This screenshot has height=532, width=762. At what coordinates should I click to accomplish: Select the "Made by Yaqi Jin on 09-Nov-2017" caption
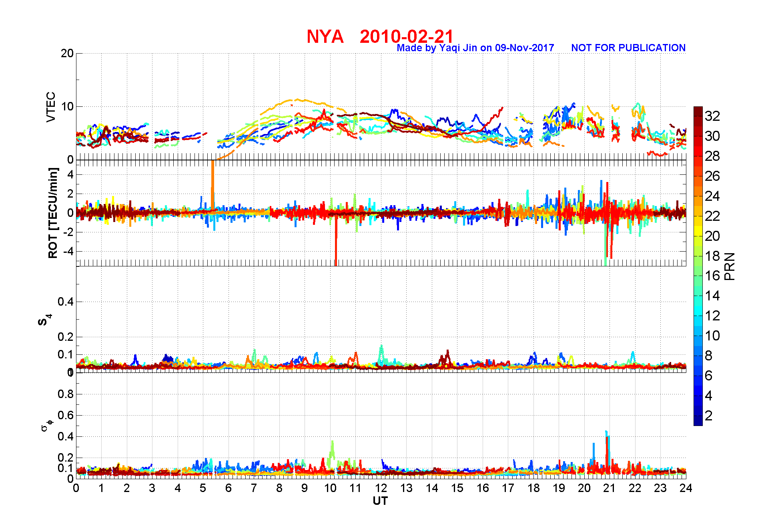coord(475,48)
